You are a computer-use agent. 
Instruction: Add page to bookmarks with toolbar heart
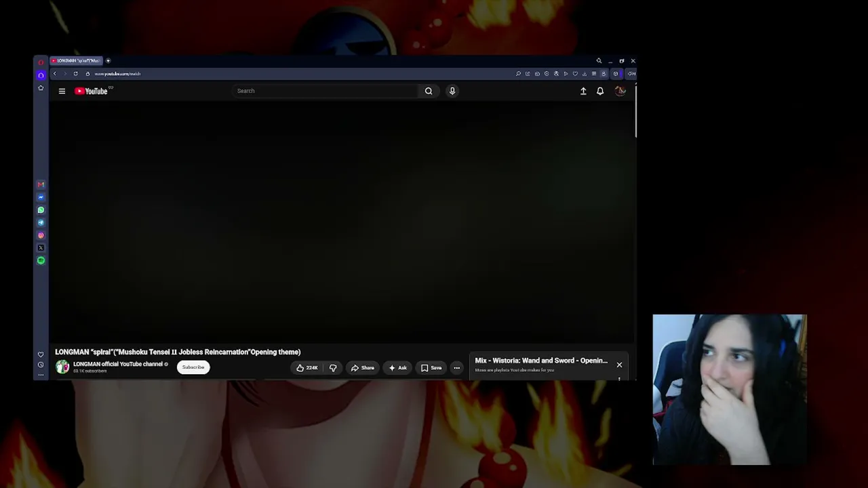[x=575, y=74]
